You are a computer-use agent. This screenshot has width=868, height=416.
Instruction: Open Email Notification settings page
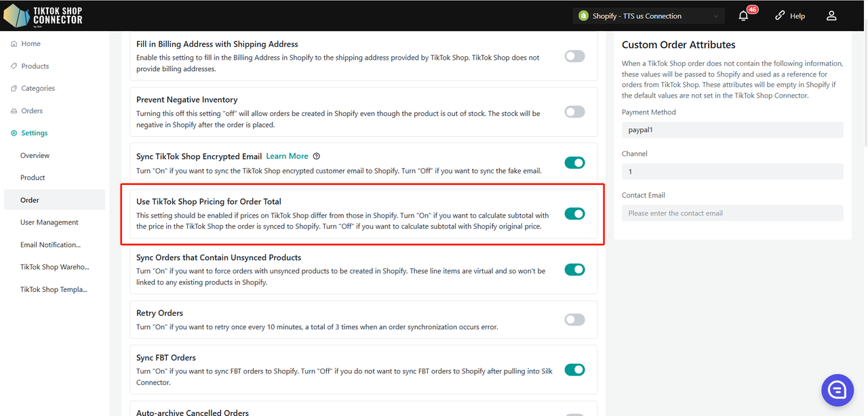pyautogui.click(x=50, y=245)
